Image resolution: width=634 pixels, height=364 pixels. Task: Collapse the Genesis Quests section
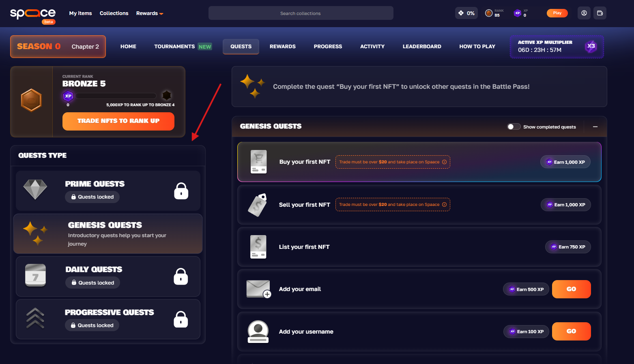pos(595,127)
